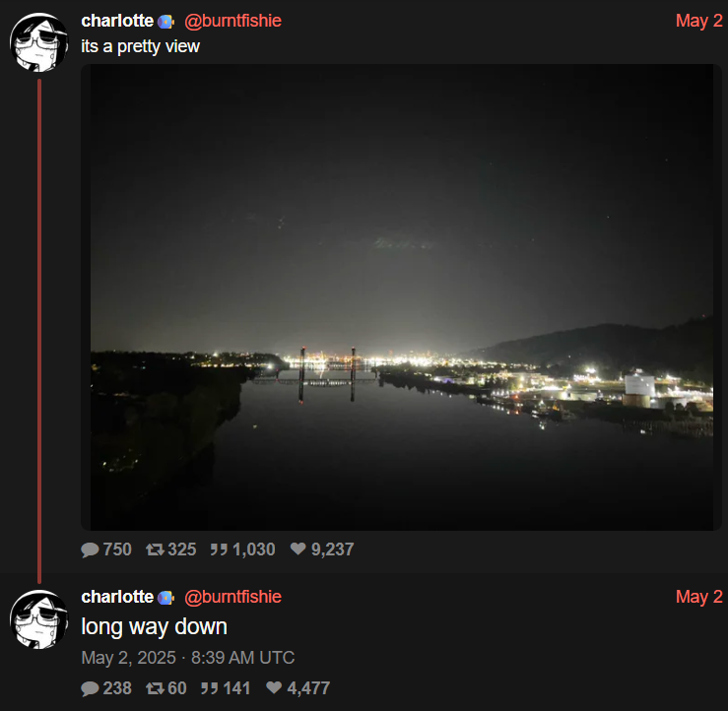Open charlotte's avatar on the first tweet
Viewport: 728px width, 711px height.
pyautogui.click(x=38, y=42)
